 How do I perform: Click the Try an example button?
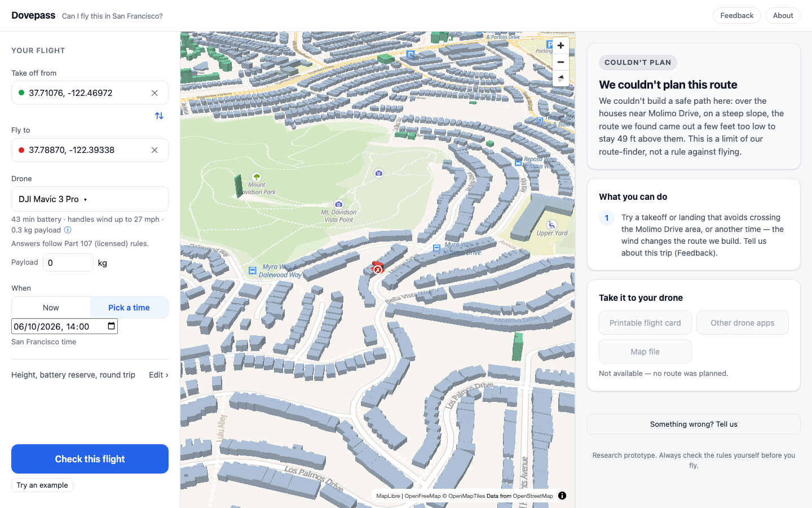[x=42, y=485]
